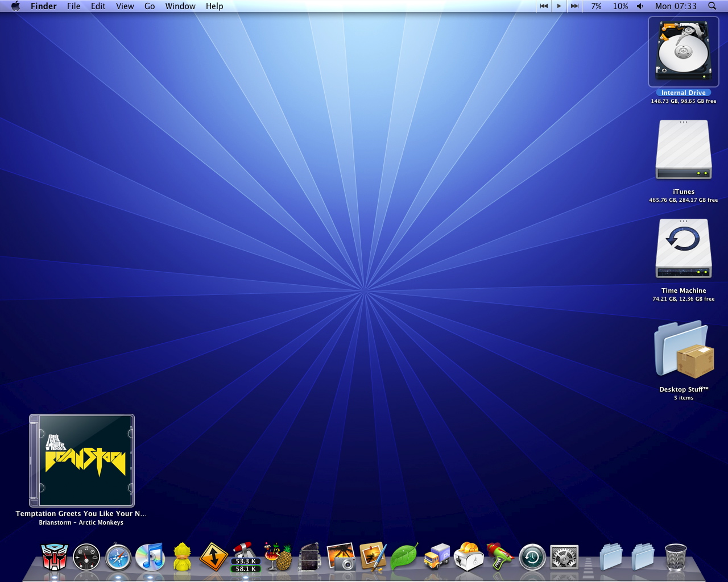
Task: Open the File menu
Action: click(x=74, y=6)
